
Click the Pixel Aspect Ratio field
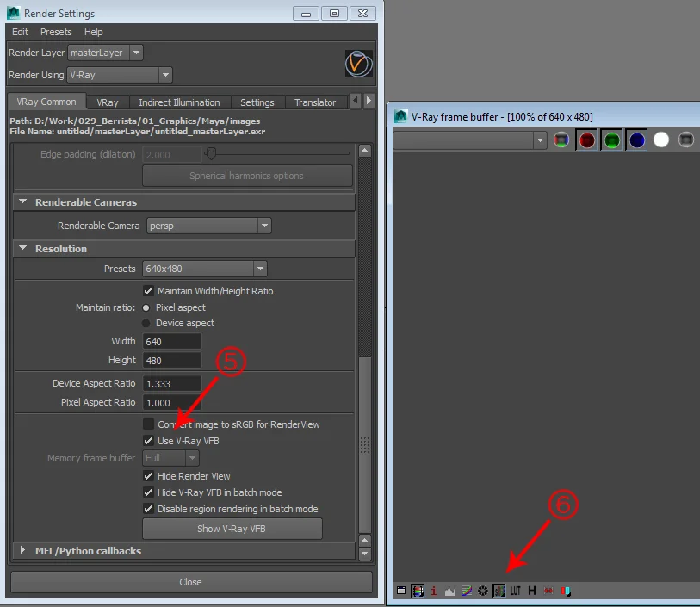coord(172,403)
